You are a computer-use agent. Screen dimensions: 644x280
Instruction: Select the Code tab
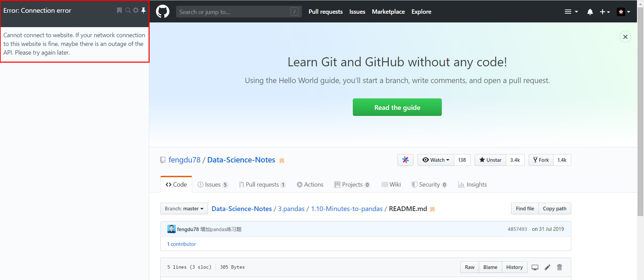tap(176, 185)
